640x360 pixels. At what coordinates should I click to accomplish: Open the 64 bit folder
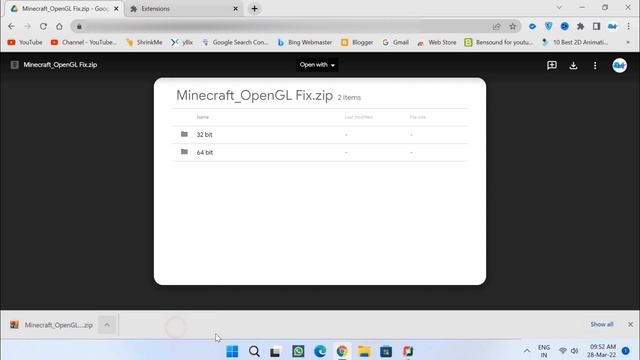coord(320,152)
